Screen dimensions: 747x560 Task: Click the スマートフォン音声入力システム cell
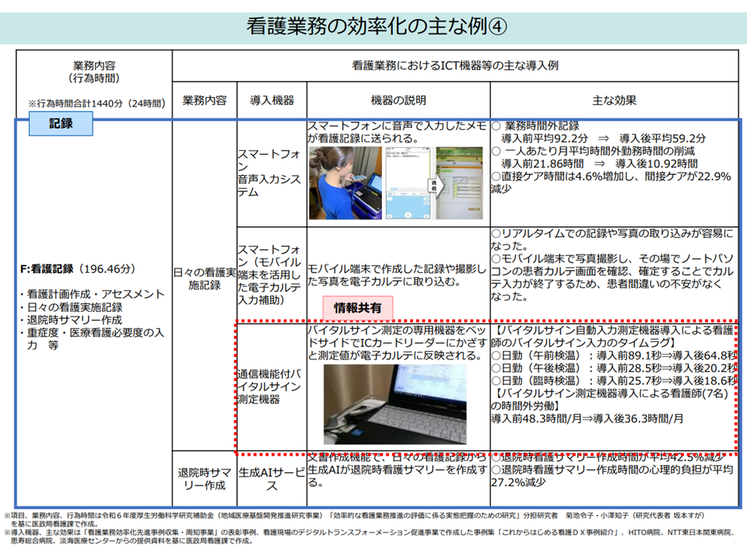(x=270, y=173)
